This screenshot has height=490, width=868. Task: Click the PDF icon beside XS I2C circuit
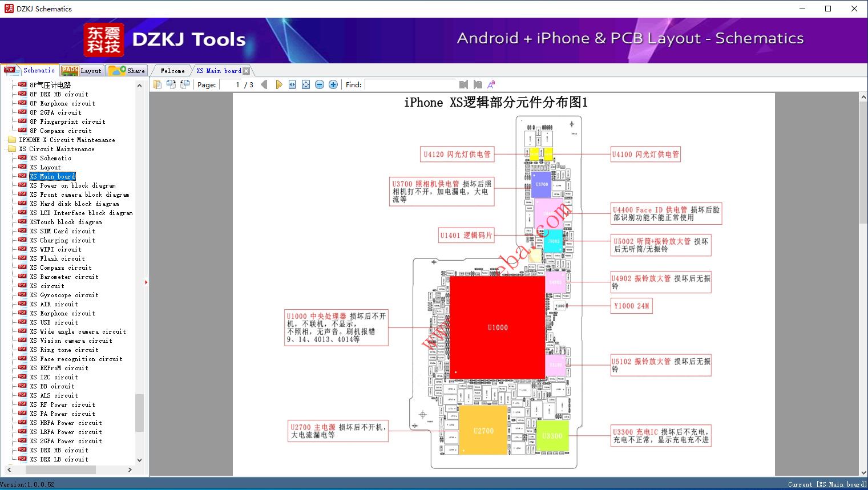(22, 377)
